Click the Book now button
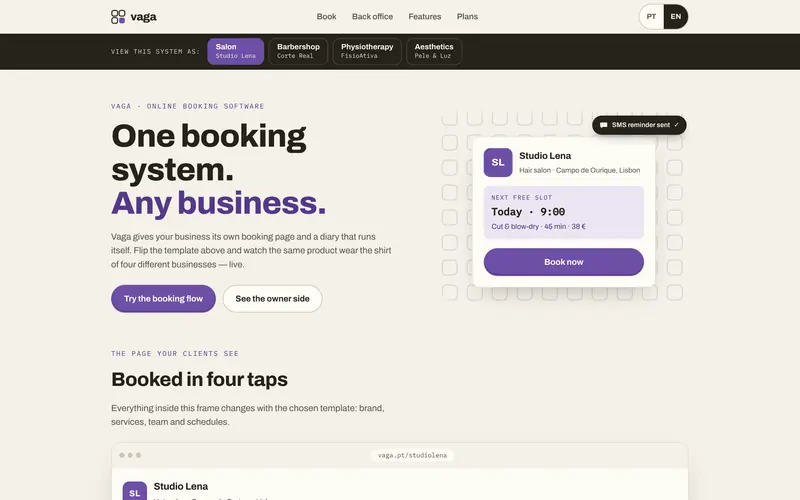 click(564, 262)
